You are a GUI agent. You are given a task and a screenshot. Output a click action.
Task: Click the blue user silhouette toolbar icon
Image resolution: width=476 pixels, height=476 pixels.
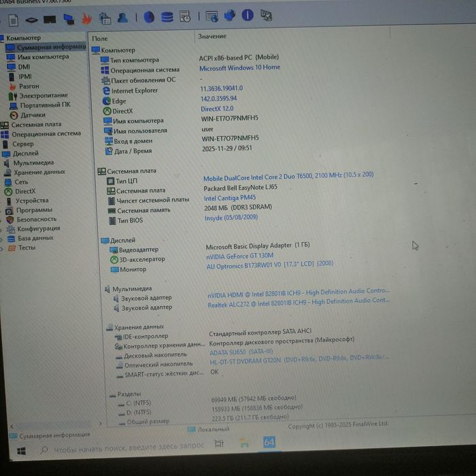[x=122, y=18]
